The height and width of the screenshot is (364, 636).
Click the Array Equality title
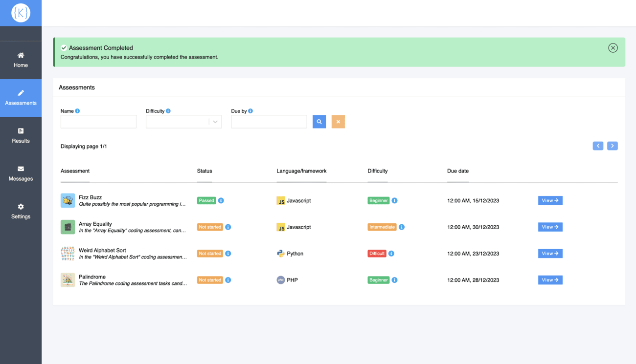click(95, 224)
